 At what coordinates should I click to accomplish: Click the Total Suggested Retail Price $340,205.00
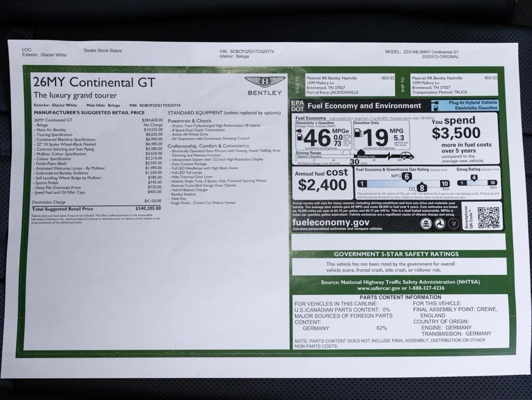[x=148, y=208]
